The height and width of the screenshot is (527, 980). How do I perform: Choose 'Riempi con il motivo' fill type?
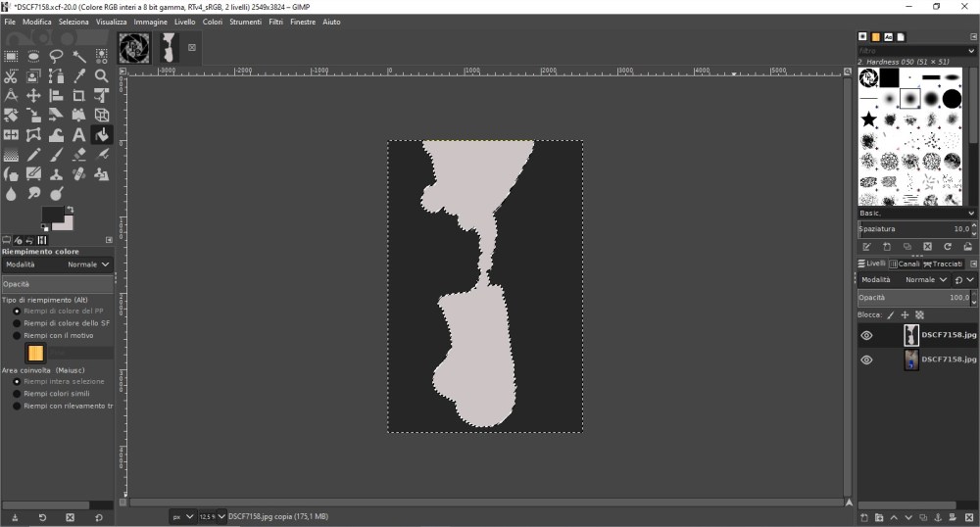click(x=17, y=335)
